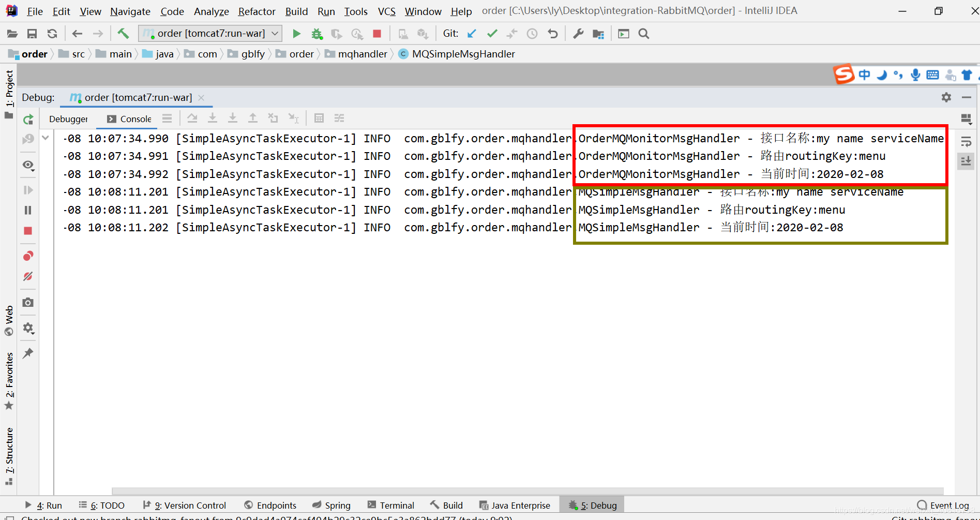The height and width of the screenshot is (520, 980).
Task: Click the Step Over icon
Action: point(192,118)
